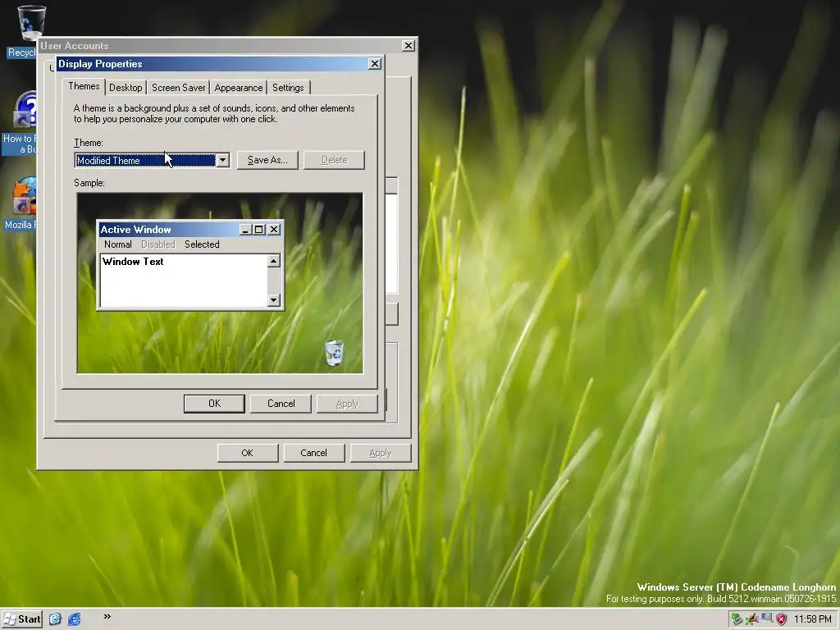
Task: Click Apply in the User Accounts window
Action: [x=381, y=453]
